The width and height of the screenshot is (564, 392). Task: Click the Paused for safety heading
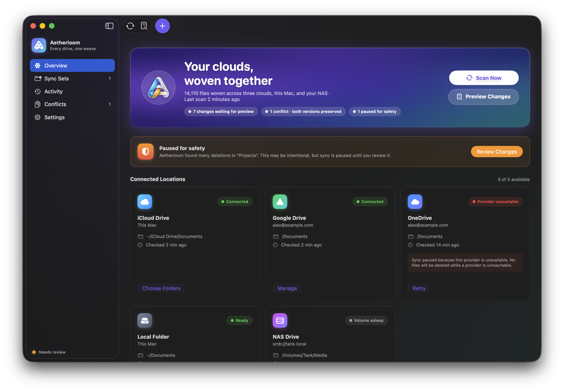click(x=182, y=148)
